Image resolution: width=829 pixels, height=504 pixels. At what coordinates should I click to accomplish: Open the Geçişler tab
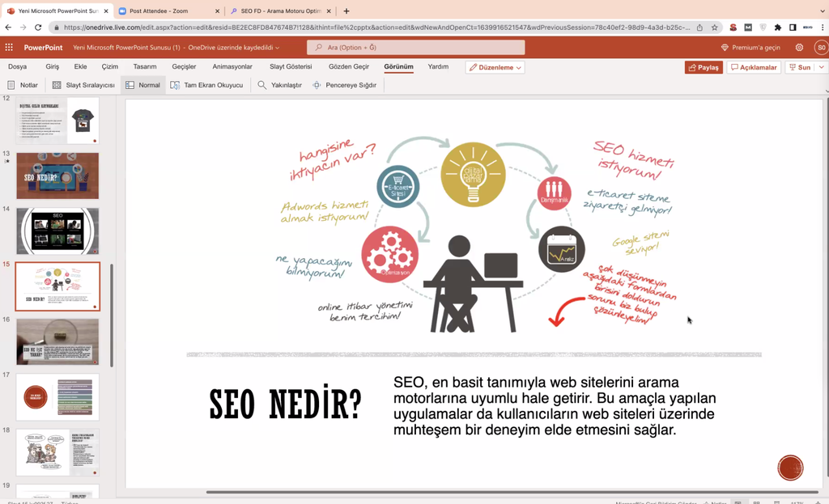184,66
